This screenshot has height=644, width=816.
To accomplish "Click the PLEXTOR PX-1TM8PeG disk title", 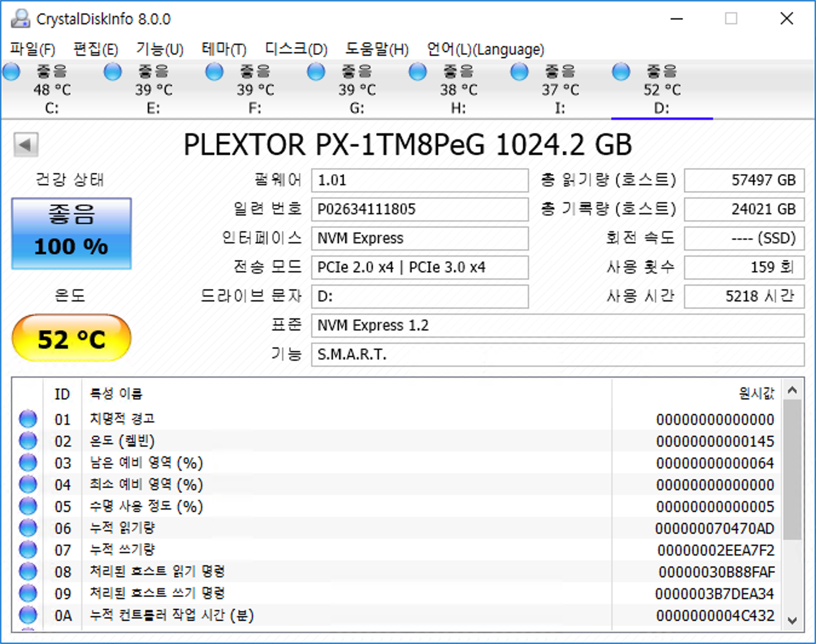I will coord(408,145).
